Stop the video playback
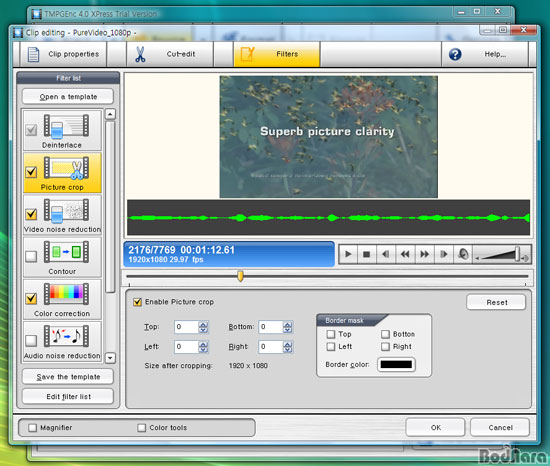Image resolution: width=550 pixels, height=466 pixels. coord(367,254)
